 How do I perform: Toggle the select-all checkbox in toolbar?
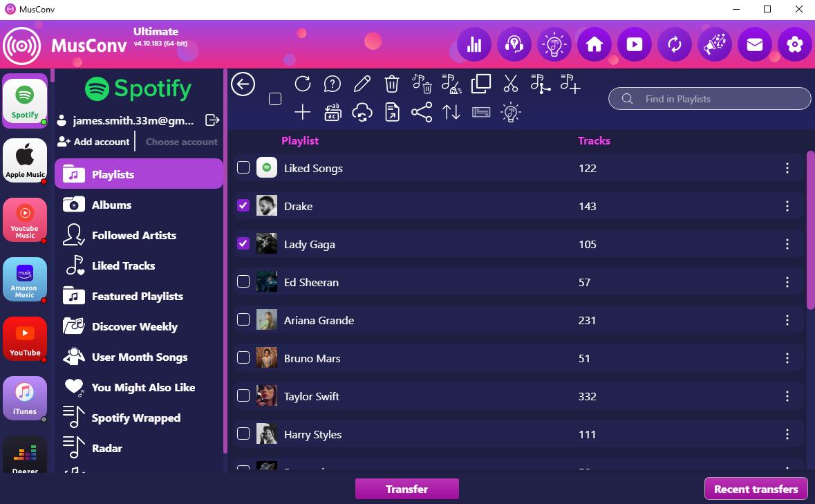[275, 99]
